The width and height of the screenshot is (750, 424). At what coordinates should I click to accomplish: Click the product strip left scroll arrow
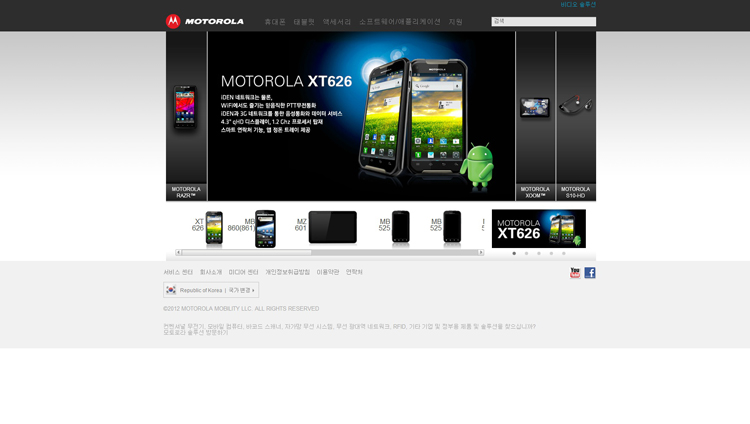(x=178, y=252)
